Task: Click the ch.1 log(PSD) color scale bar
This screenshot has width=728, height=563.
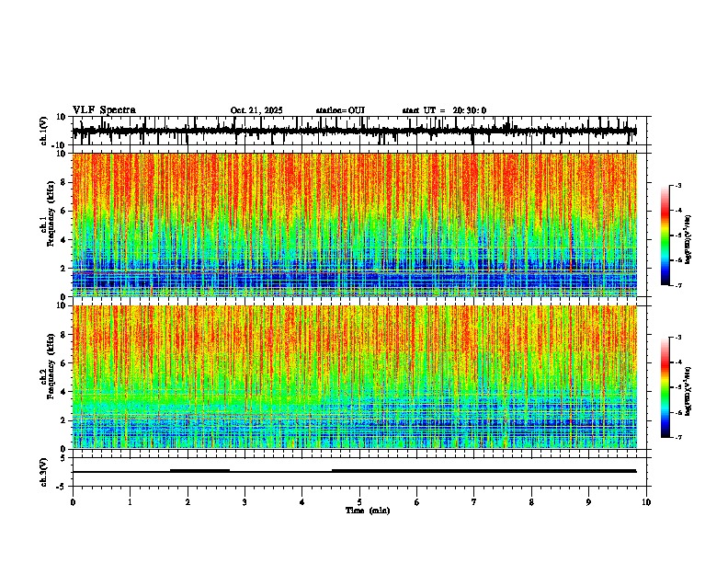Action: coord(665,236)
